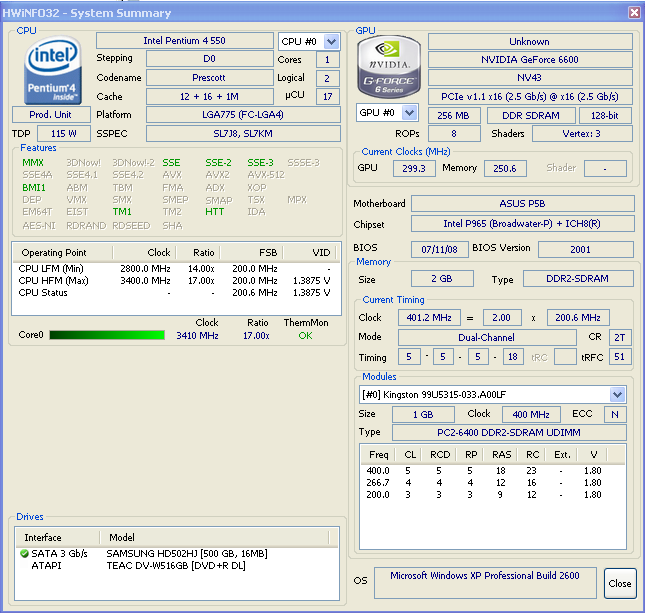Click the 401.2 MHz memory clock field

pyautogui.click(x=429, y=318)
